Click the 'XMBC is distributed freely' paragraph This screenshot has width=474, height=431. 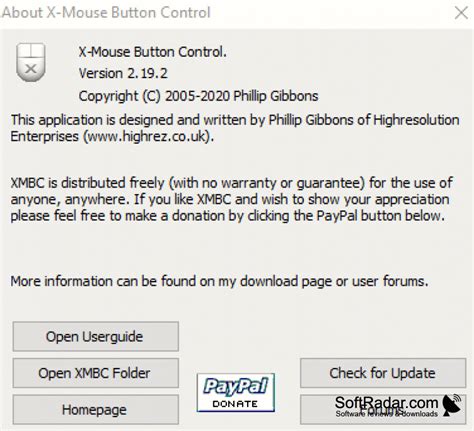232,199
